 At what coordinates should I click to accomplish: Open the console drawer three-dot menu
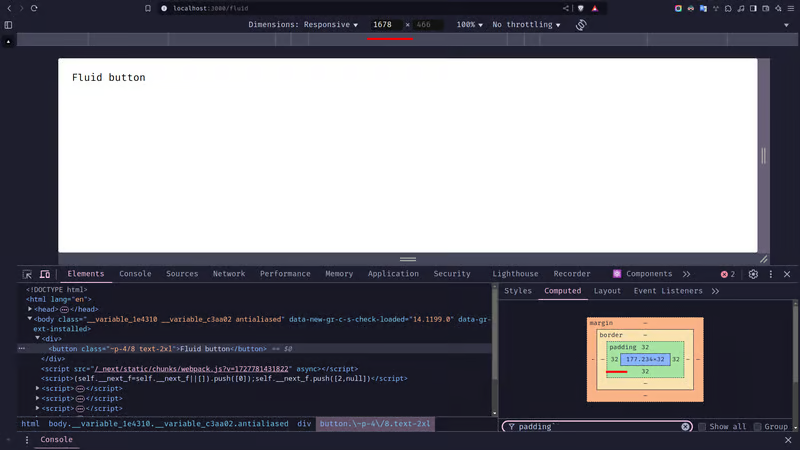pyautogui.click(x=27, y=440)
